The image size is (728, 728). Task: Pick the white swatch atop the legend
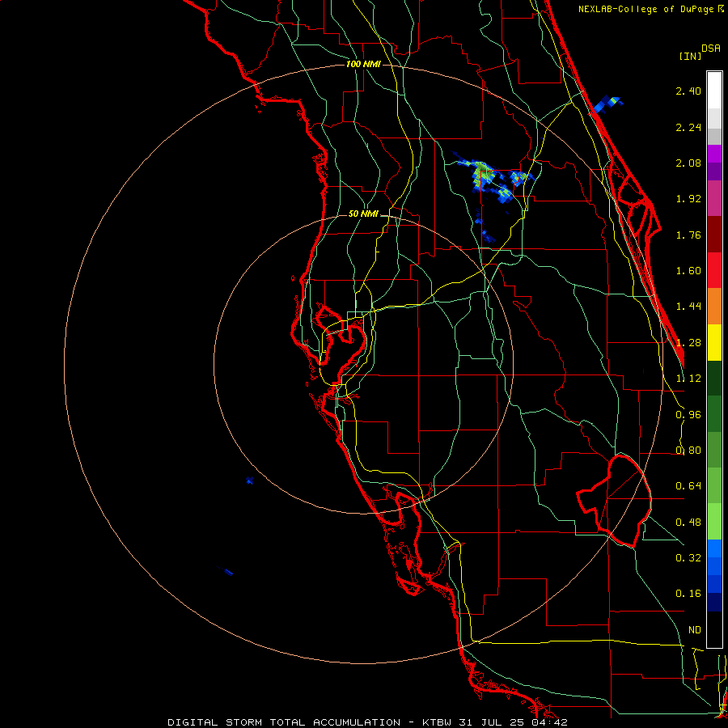click(714, 91)
